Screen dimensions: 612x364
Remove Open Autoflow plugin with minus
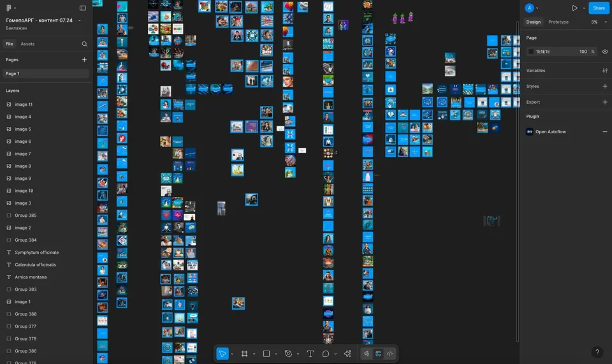604,132
